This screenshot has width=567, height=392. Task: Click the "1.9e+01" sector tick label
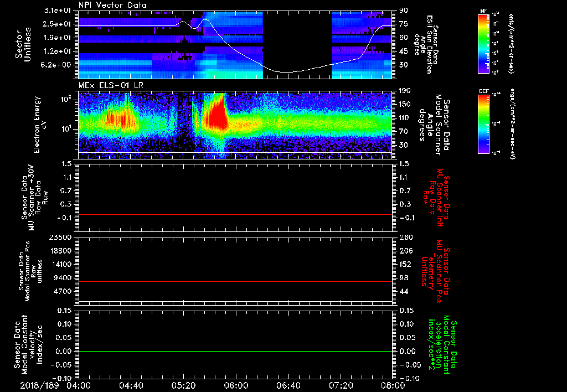pos(58,38)
